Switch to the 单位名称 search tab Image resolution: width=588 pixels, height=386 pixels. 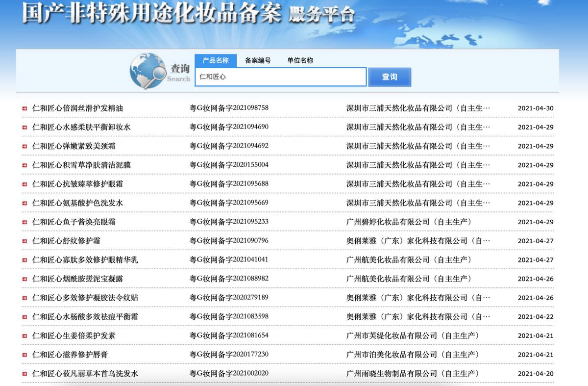point(301,60)
